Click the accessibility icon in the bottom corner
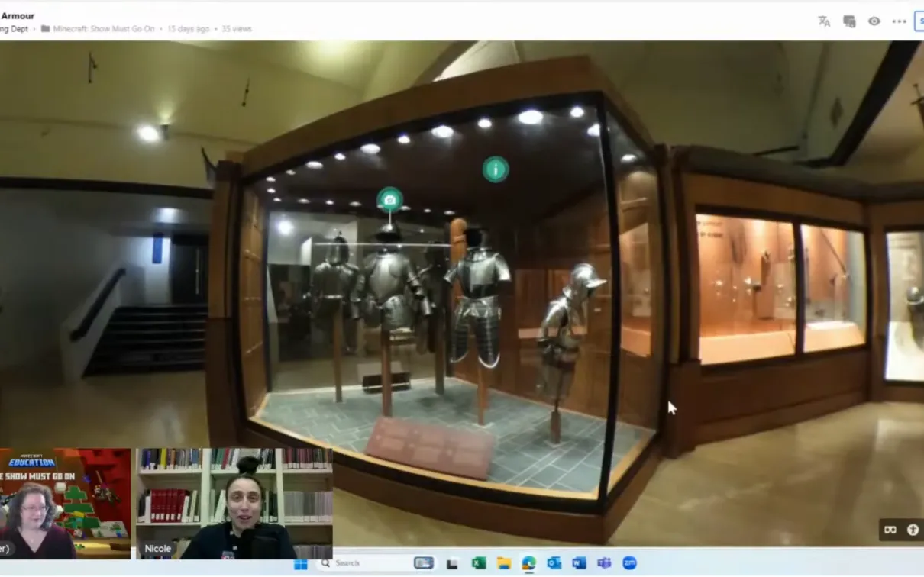This screenshot has width=924, height=577. pyautogui.click(x=913, y=529)
